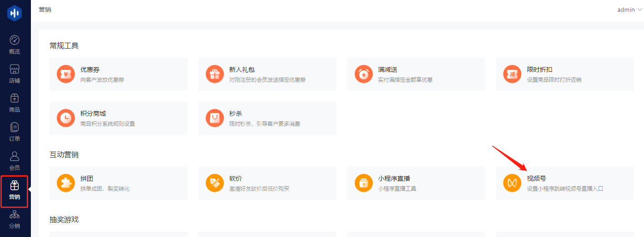Click the 抽奖游戏 section heading
The height and width of the screenshot is (237, 644).
coord(64,220)
